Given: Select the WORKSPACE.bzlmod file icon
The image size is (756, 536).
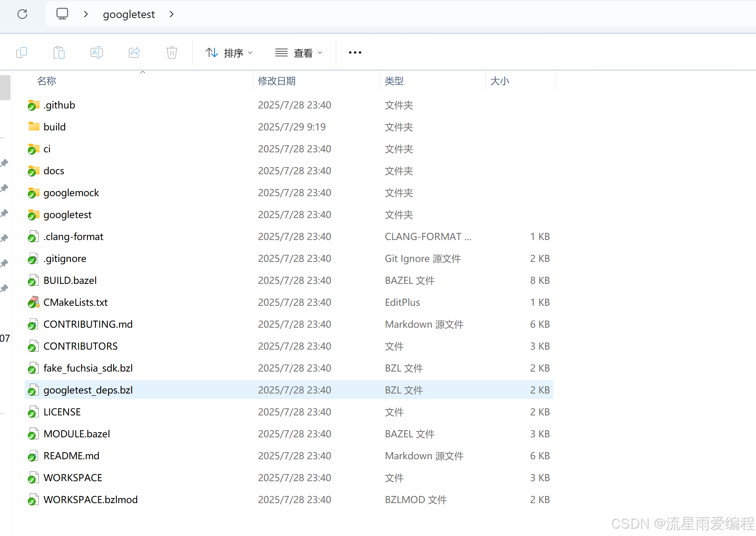Looking at the screenshot, I should pyautogui.click(x=34, y=500).
